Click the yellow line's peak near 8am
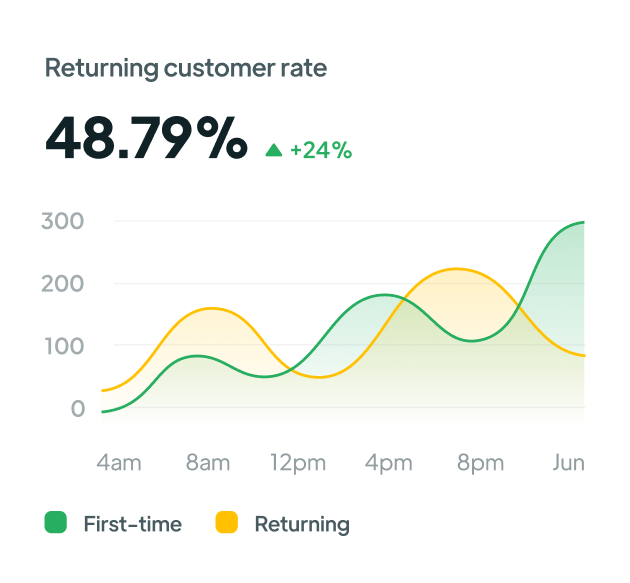This screenshot has width=630, height=583. tap(210, 308)
